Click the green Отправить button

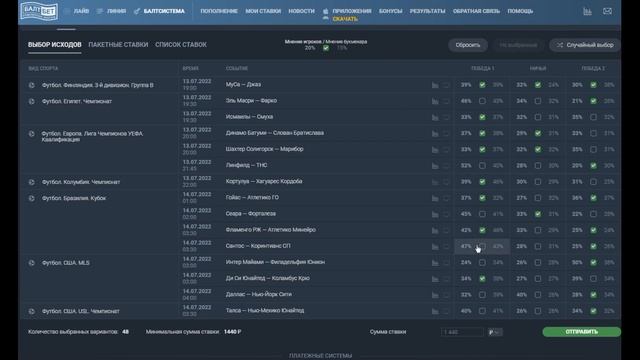(582, 332)
